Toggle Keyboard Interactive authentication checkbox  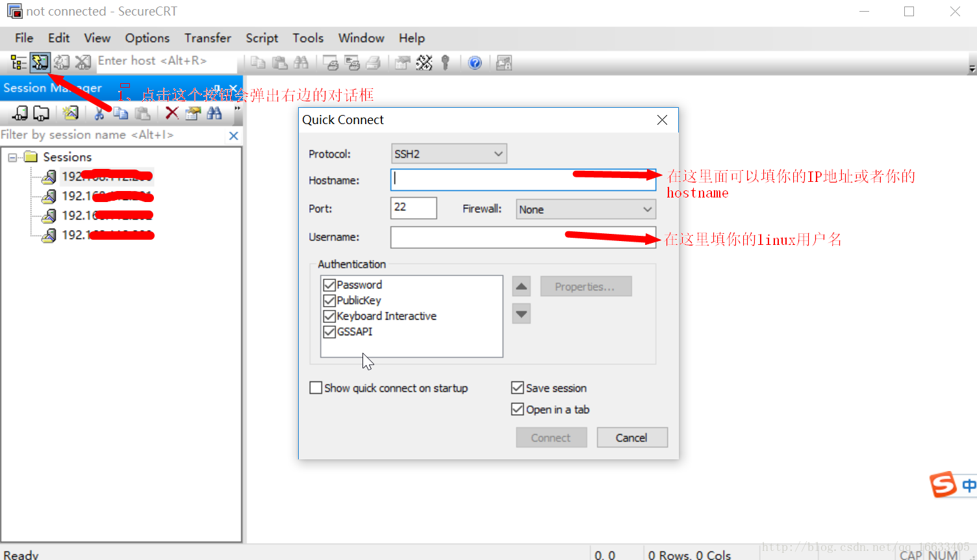329,316
